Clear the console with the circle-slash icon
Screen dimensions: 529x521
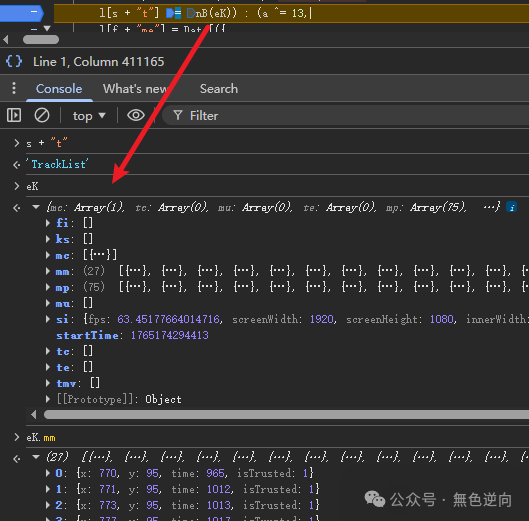point(42,115)
